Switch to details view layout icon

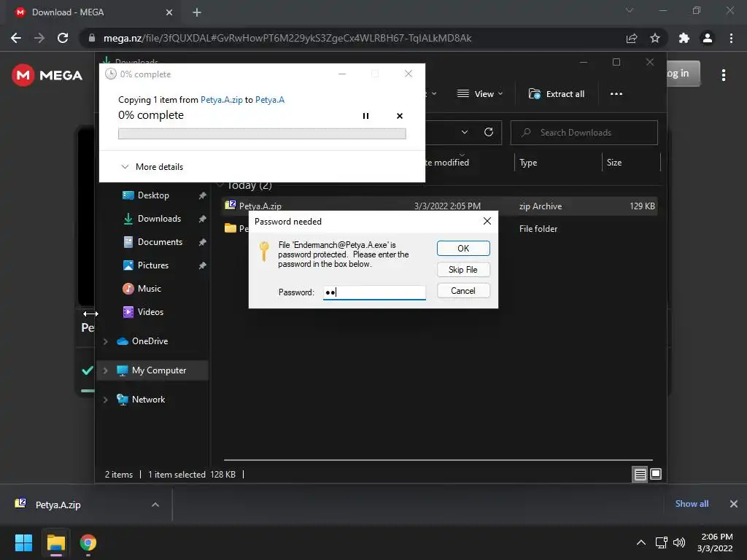click(x=640, y=474)
